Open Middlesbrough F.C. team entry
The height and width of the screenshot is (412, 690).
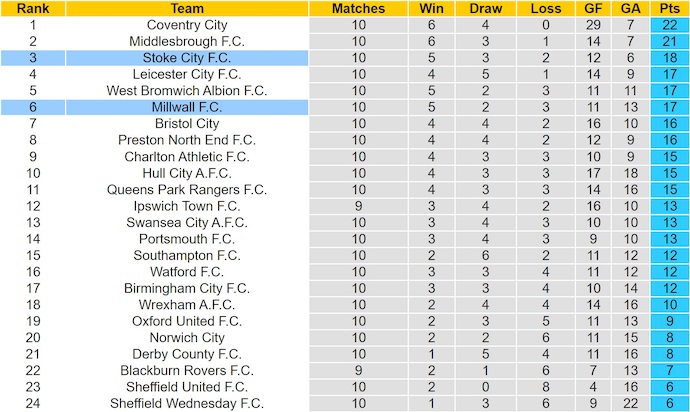(x=185, y=41)
